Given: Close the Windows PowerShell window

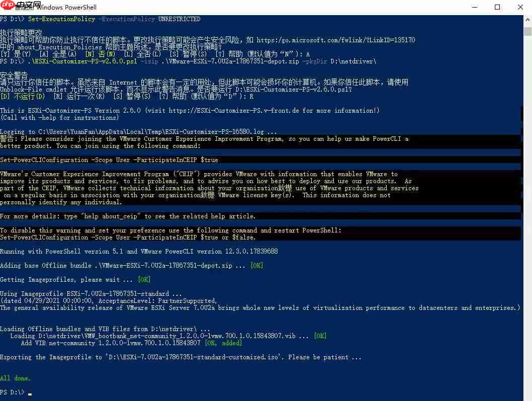Looking at the screenshot, I should click(x=520, y=7).
